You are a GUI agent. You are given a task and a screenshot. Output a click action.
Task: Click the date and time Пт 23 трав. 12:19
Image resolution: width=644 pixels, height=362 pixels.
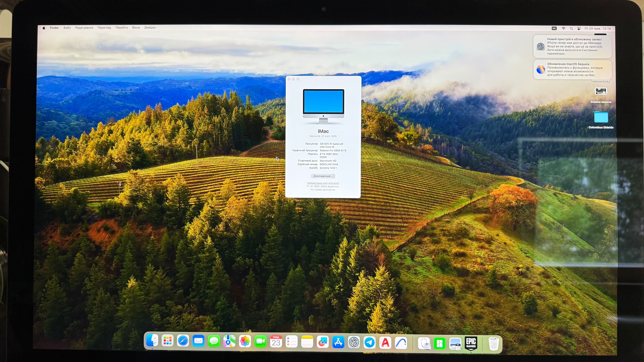pos(598,29)
